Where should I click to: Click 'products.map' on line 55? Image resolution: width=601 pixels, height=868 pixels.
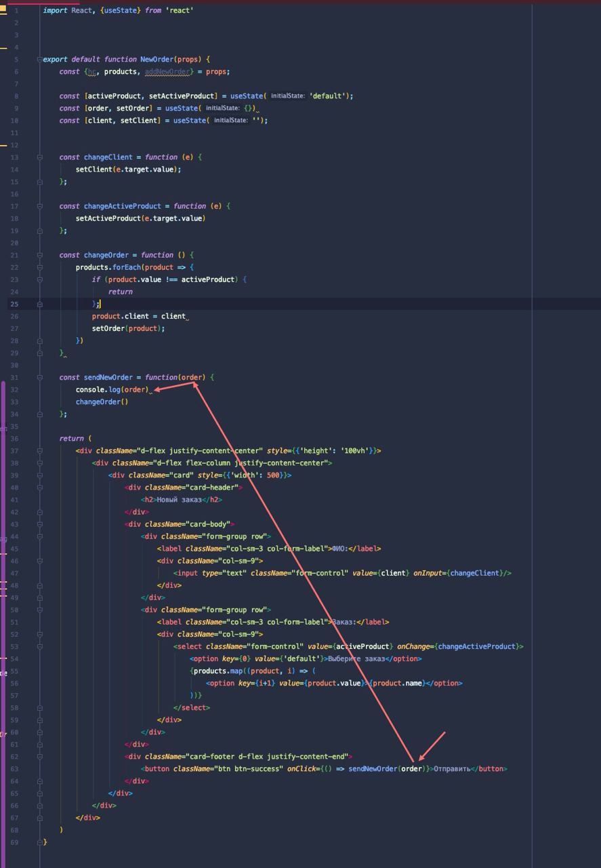coord(218,671)
